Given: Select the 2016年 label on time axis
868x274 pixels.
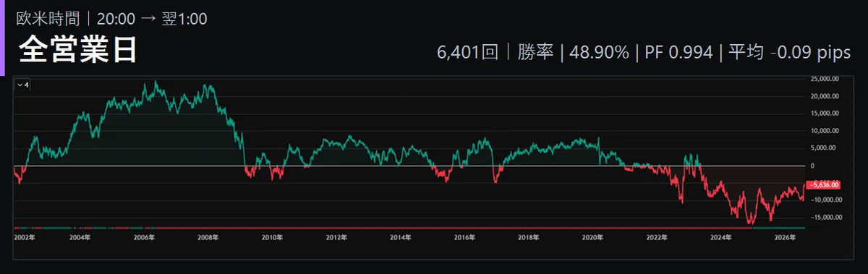Looking at the screenshot, I should tap(464, 236).
